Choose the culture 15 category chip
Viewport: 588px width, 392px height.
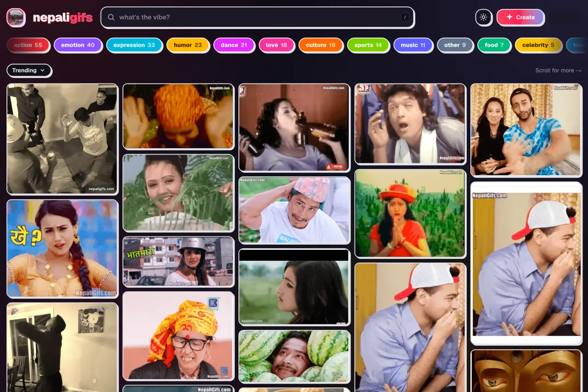pyautogui.click(x=321, y=45)
